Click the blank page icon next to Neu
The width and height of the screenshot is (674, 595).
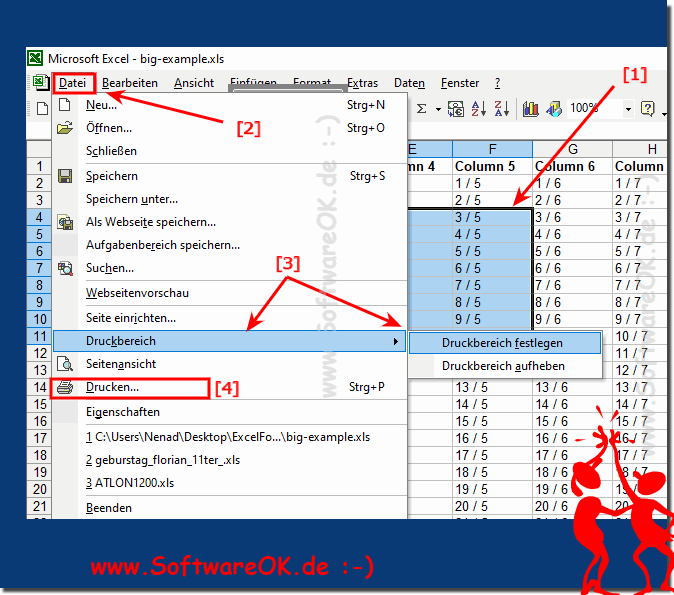(x=64, y=104)
